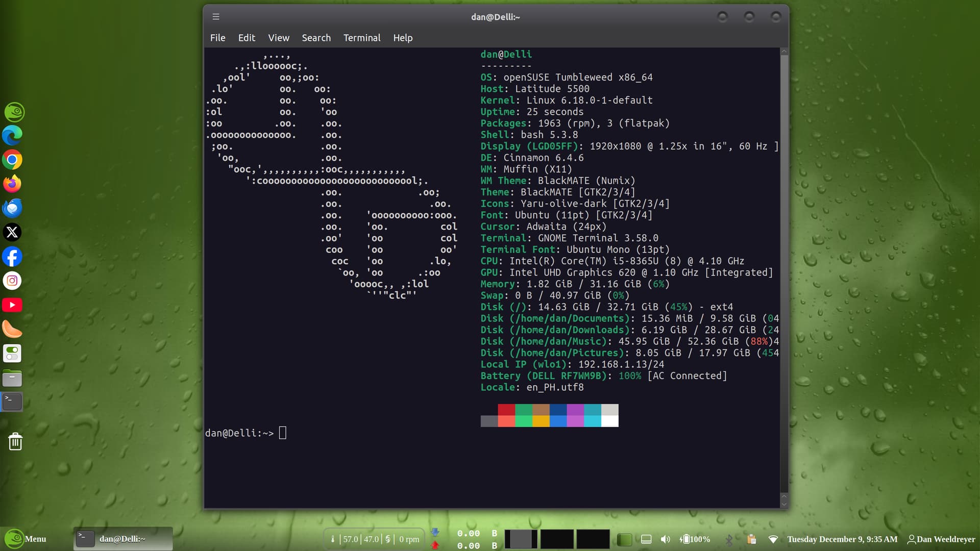
Task: Open the YouTube dock shortcut
Action: point(12,305)
